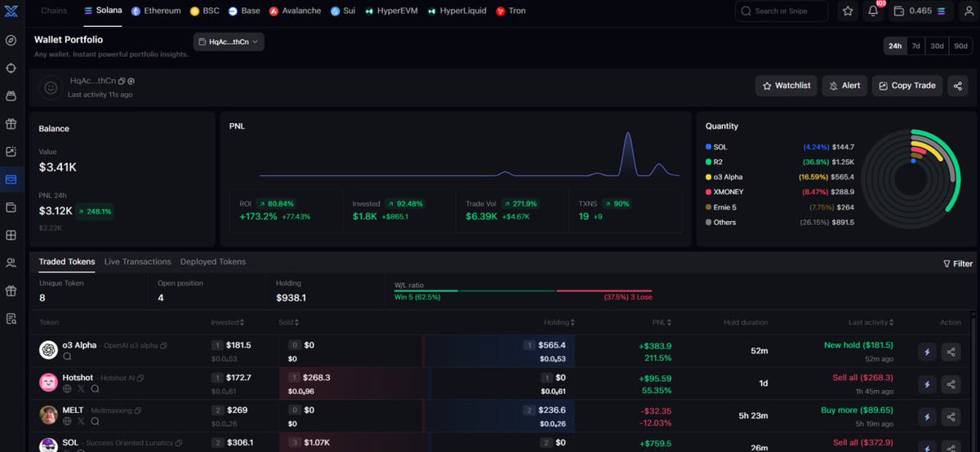
Task: Open the wallet selector HqAc...thCn dropdown
Action: [x=229, y=42]
